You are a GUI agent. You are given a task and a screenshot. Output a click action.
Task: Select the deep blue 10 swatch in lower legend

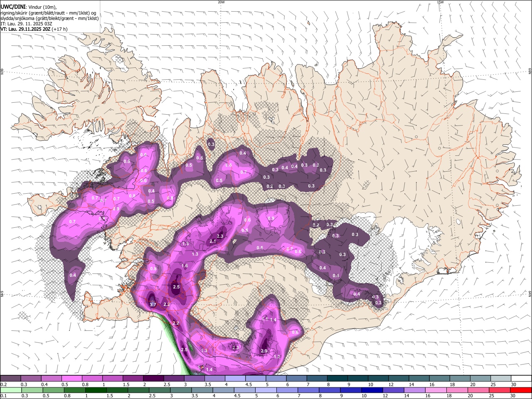pos(372,390)
